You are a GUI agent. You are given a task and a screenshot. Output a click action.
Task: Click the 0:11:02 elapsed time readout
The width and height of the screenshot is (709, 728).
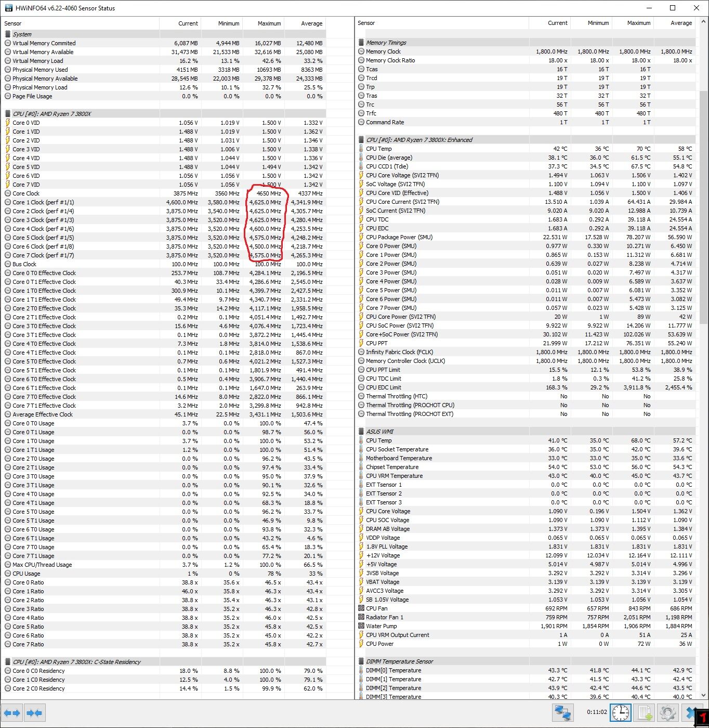tap(597, 712)
